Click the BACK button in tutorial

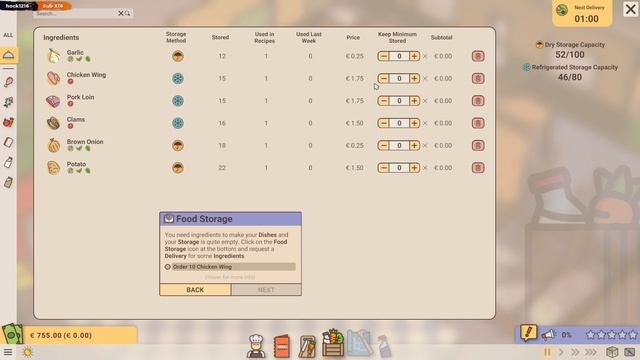[x=195, y=290]
